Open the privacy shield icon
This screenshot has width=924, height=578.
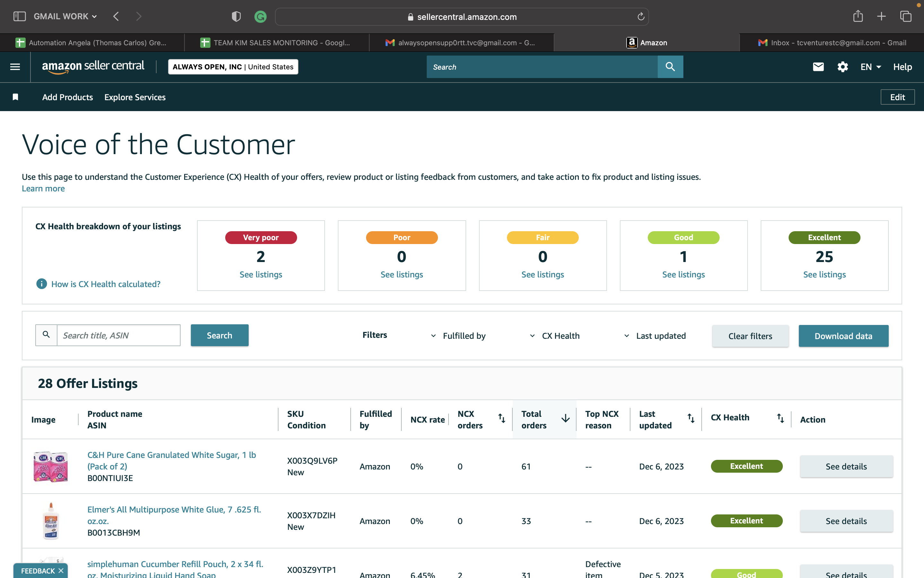pos(236,16)
